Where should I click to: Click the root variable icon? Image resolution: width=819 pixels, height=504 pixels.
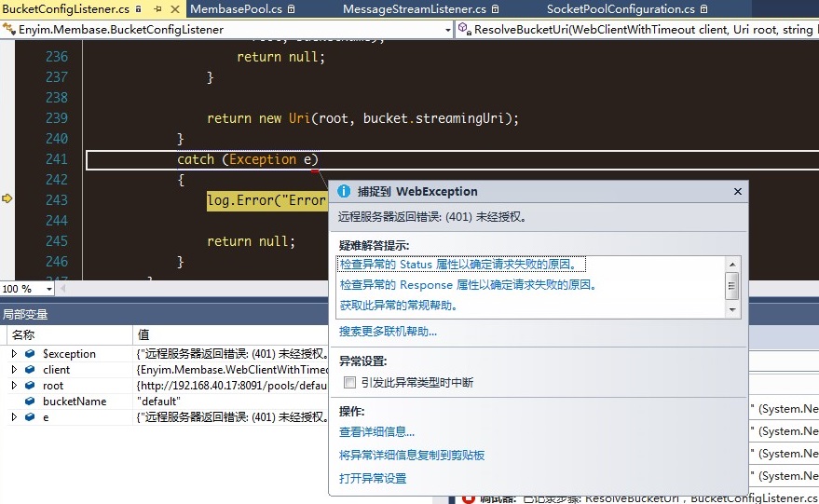pos(30,385)
